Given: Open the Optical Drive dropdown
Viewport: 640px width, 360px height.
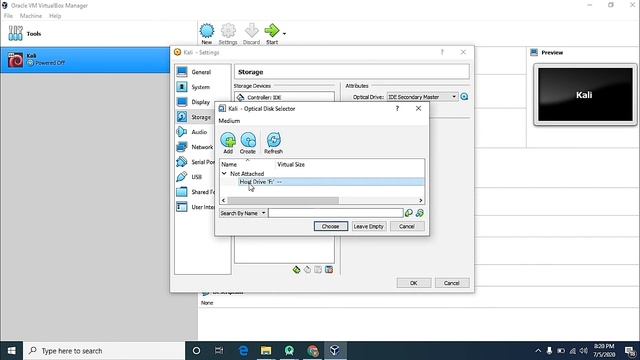Looking at the screenshot, I should tap(422, 97).
